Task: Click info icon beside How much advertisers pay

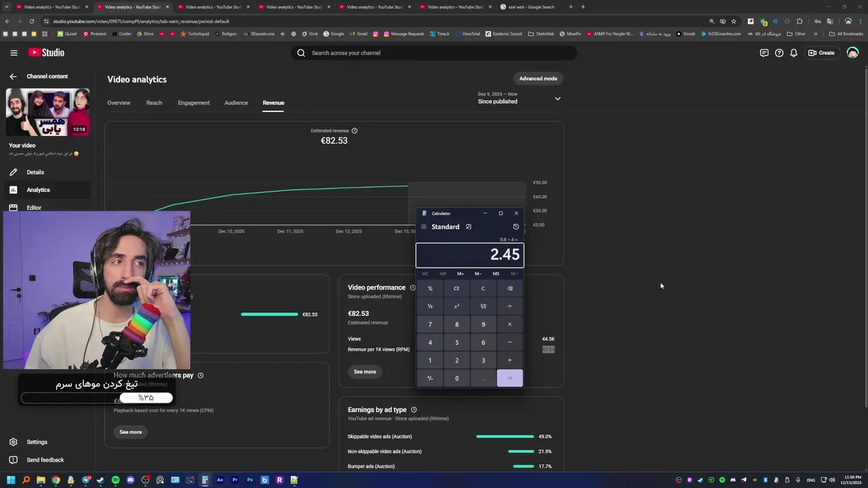Action: (200, 375)
